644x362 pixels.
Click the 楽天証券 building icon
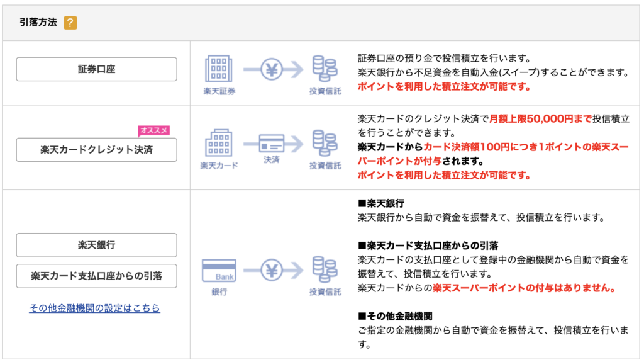pos(218,69)
